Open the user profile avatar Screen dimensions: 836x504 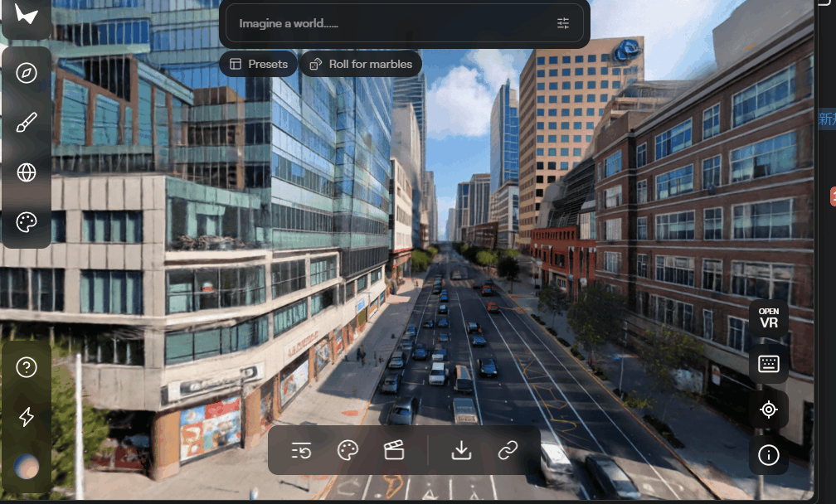27,467
